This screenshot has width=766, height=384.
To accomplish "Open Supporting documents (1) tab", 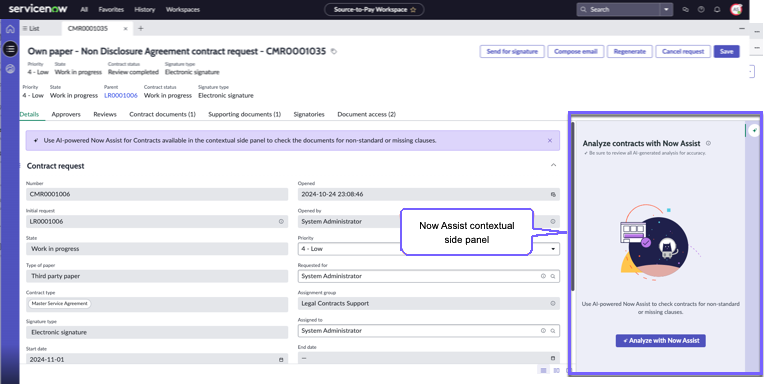I will pyautogui.click(x=245, y=114).
